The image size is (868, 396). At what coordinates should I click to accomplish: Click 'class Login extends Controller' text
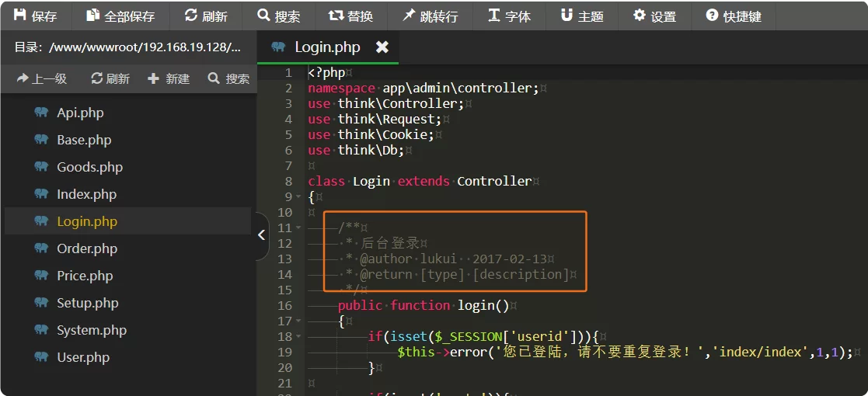tap(420, 182)
